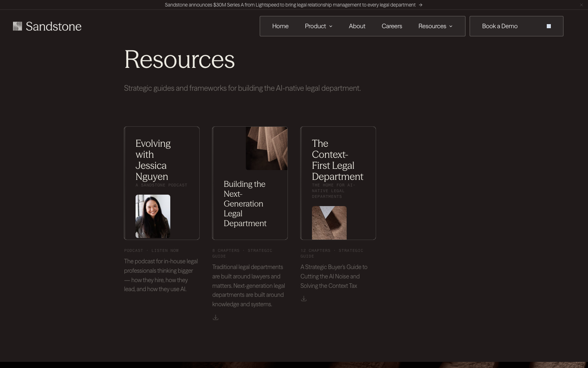Click the Sandstone wordmark text
Image resolution: width=588 pixels, height=368 pixels.
[x=53, y=27]
